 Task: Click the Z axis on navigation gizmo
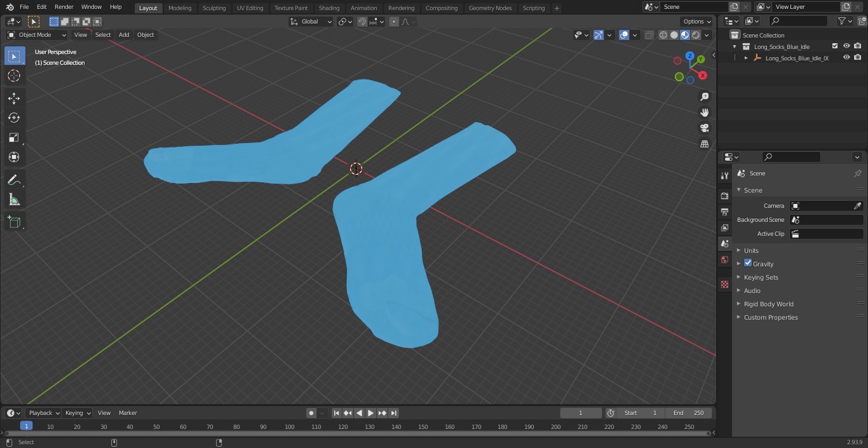click(x=689, y=56)
